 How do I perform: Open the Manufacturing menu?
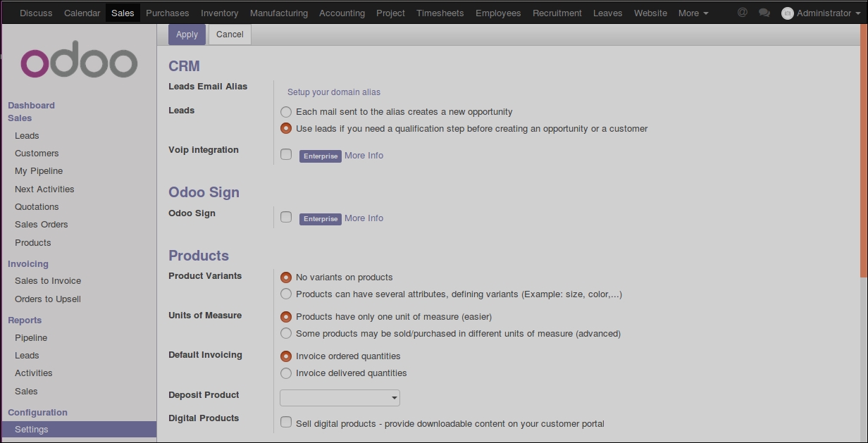279,13
